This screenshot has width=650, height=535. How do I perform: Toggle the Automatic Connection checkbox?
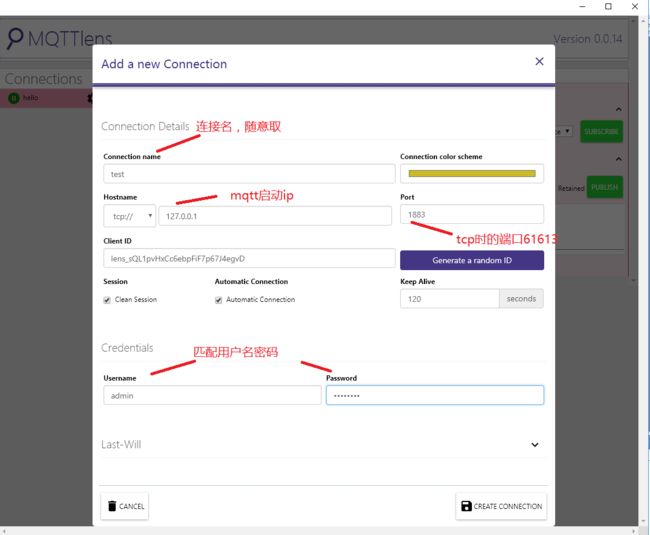(x=218, y=300)
